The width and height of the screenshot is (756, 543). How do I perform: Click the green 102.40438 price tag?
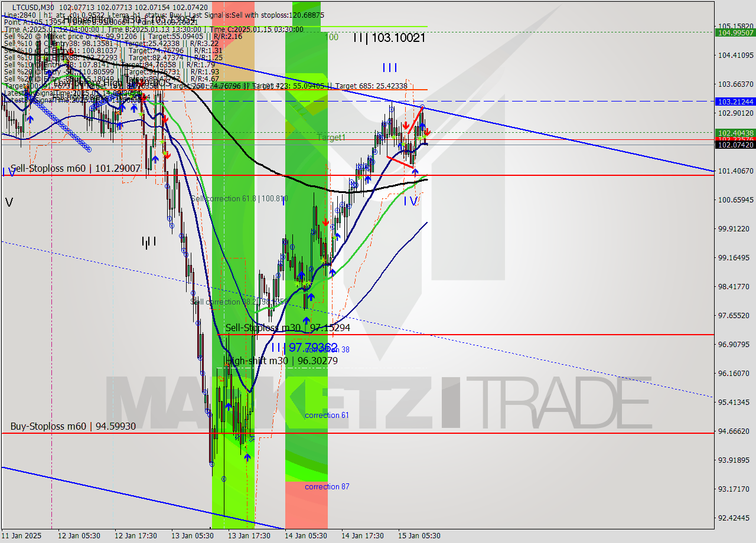[x=735, y=133]
